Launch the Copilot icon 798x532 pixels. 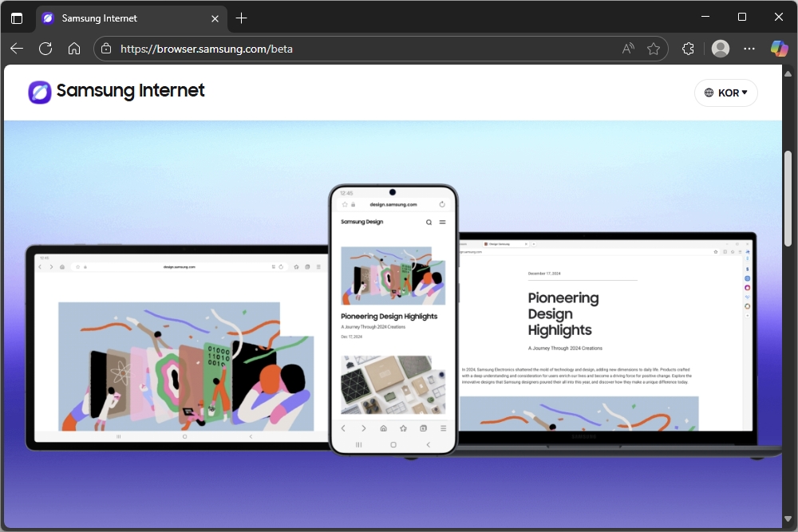pyautogui.click(x=779, y=49)
